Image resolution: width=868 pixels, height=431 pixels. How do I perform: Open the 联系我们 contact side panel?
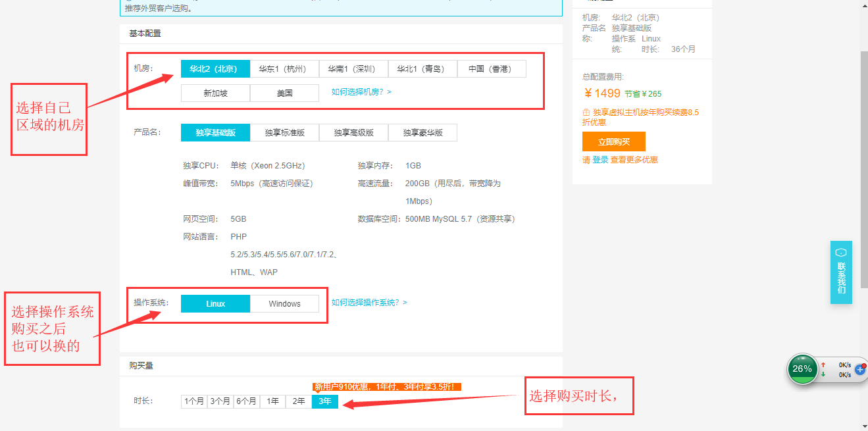click(841, 272)
